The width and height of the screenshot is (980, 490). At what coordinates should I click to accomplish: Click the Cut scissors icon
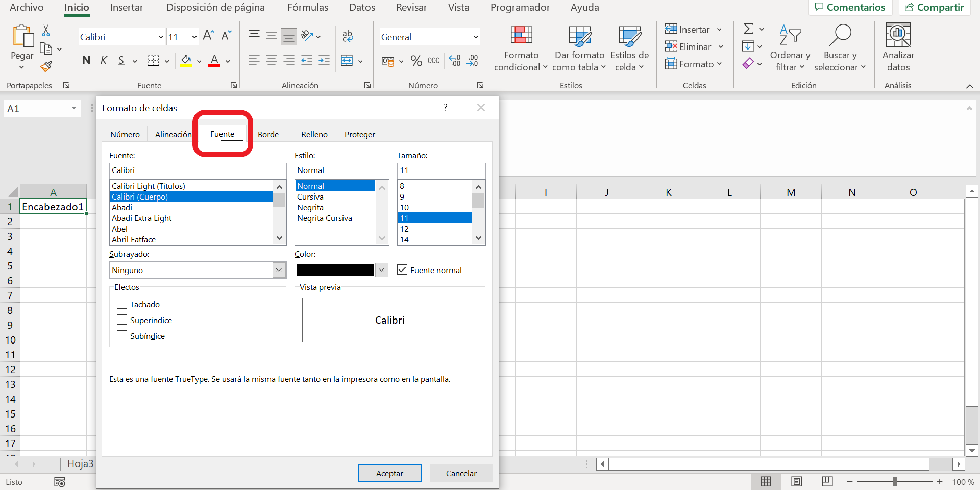click(46, 31)
